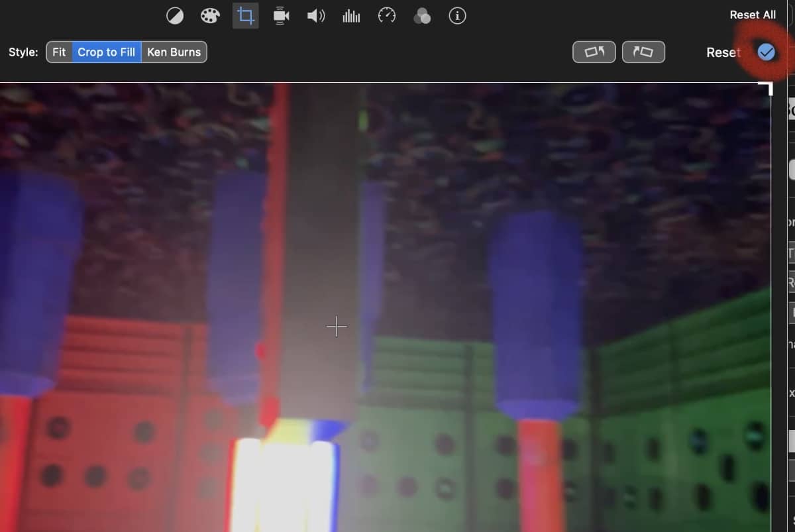This screenshot has width=795, height=532.
Task: Open the color balance adjustment
Action: click(175, 16)
